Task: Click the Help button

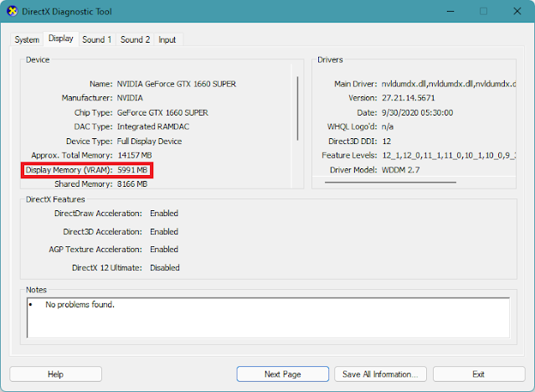Action: (x=55, y=374)
